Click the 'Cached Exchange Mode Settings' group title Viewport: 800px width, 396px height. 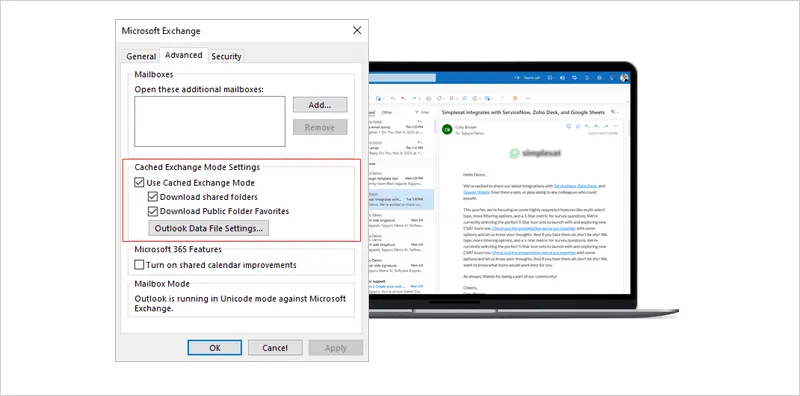(x=197, y=167)
